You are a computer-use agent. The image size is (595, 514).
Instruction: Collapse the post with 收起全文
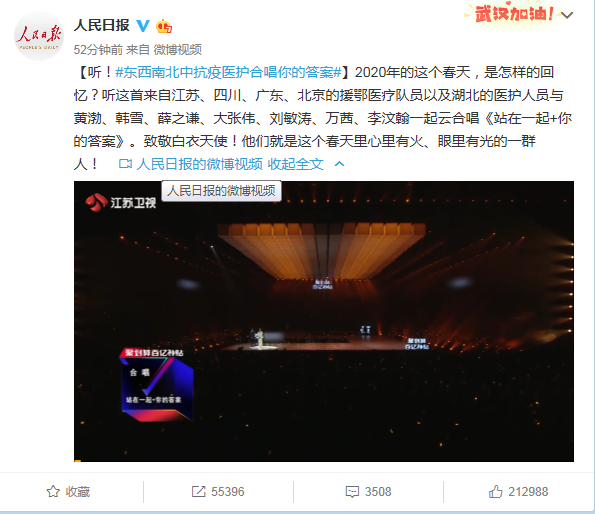coord(296,164)
